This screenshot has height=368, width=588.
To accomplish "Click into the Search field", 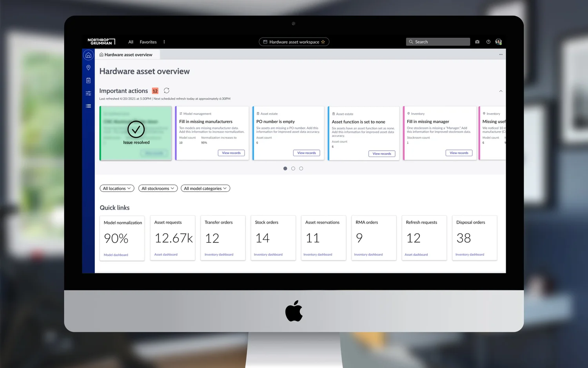I will 438,42.
